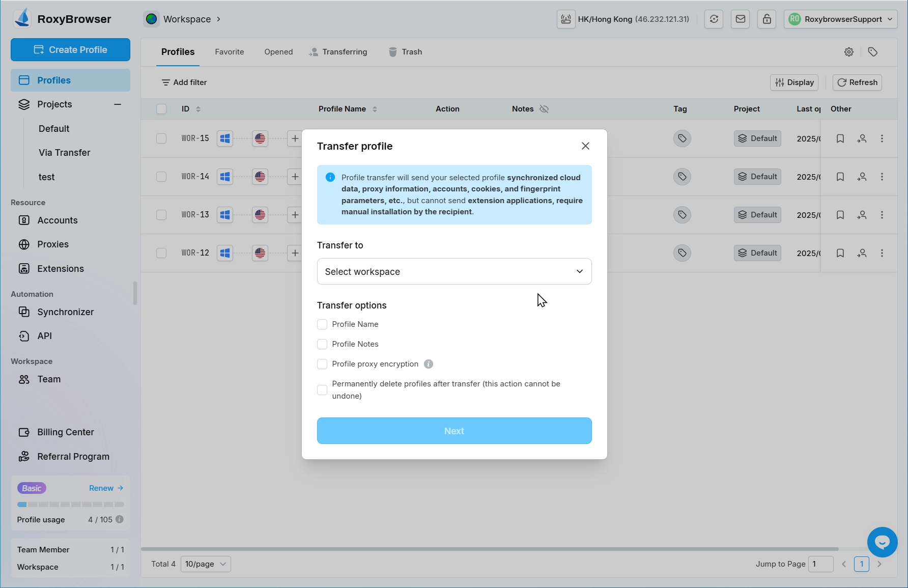Switch to the Trash tab

coord(406,52)
